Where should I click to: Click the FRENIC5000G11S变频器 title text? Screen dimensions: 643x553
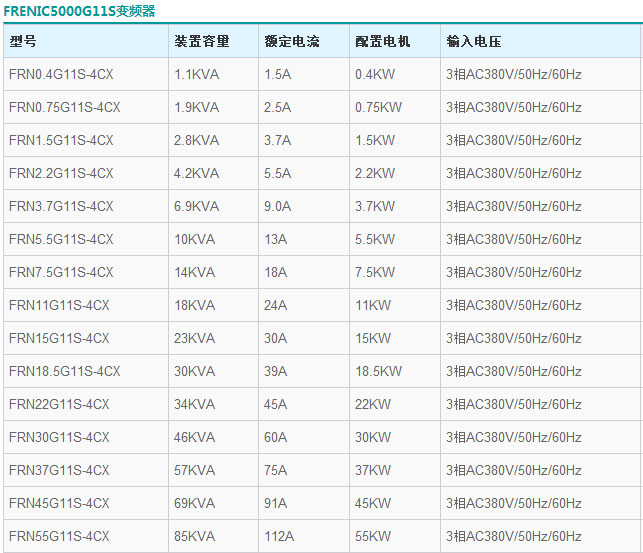(x=80, y=11)
